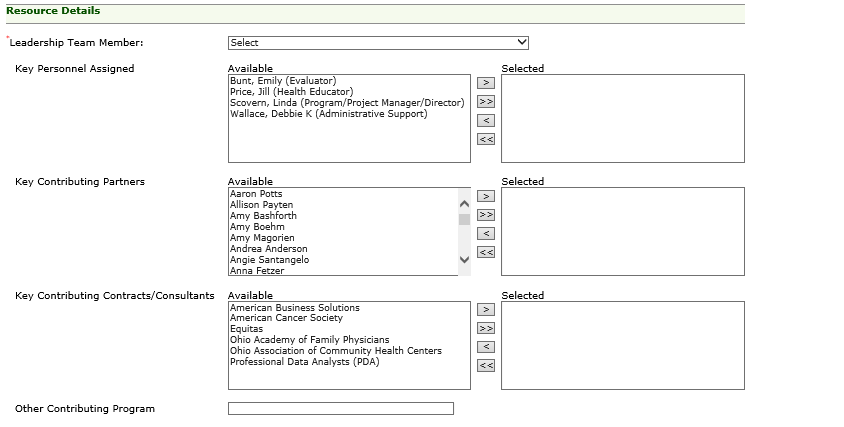Click scroll-down arrow in Partners Available list
844x427 pixels.
click(x=464, y=260)
